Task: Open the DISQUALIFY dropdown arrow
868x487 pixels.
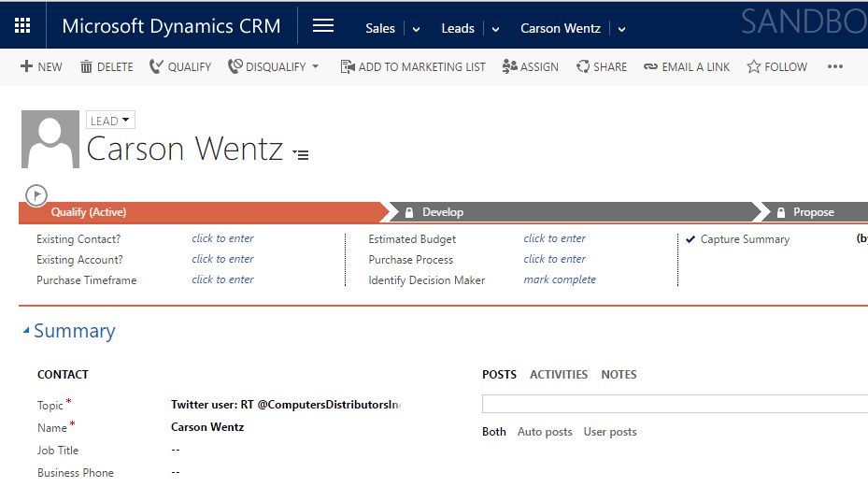Action: pyautogui.click(x=316, y=66)
